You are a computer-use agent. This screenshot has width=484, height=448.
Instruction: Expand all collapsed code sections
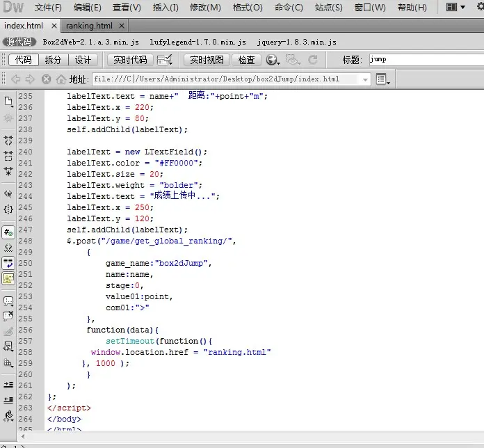pos(8,171)
